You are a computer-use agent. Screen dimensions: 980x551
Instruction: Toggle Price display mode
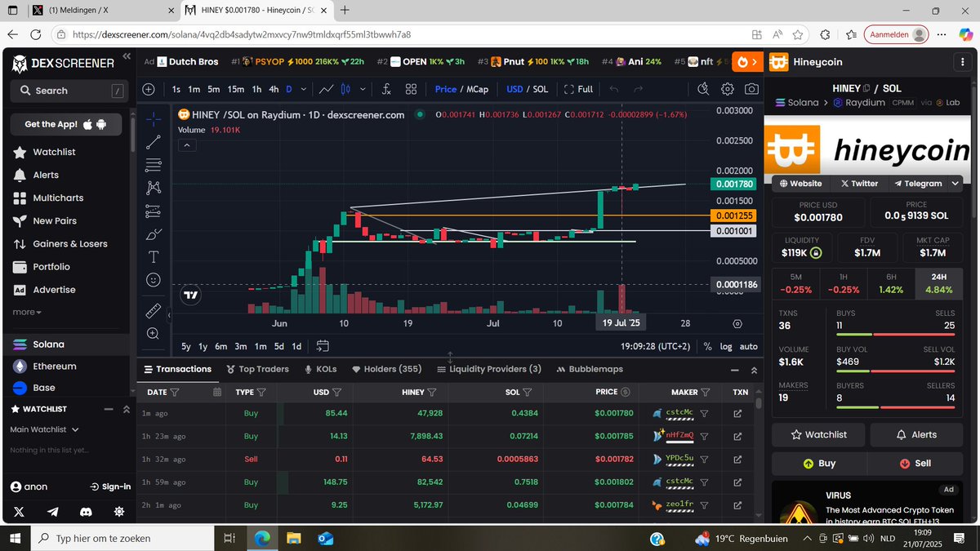coord(446,89)
